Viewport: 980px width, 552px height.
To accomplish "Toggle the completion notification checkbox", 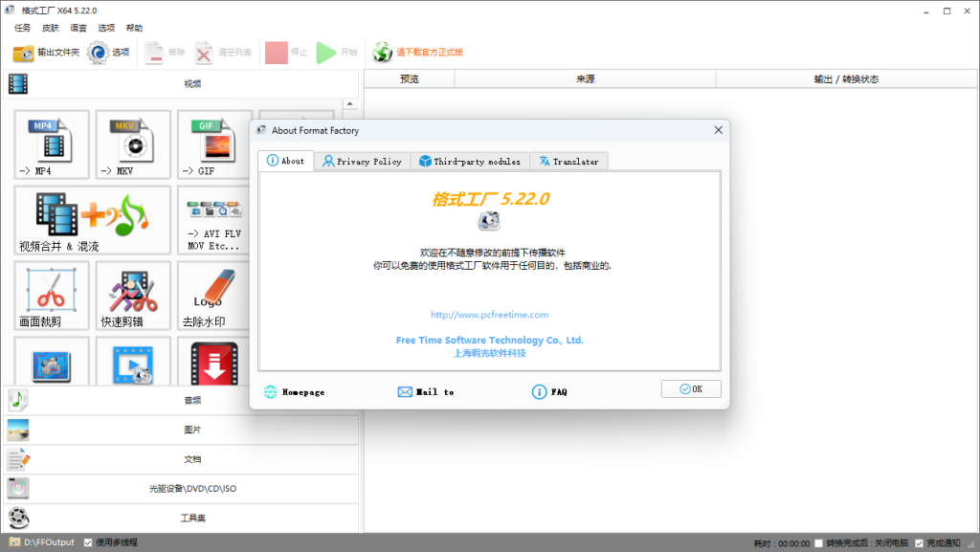I will pos(919,543).
